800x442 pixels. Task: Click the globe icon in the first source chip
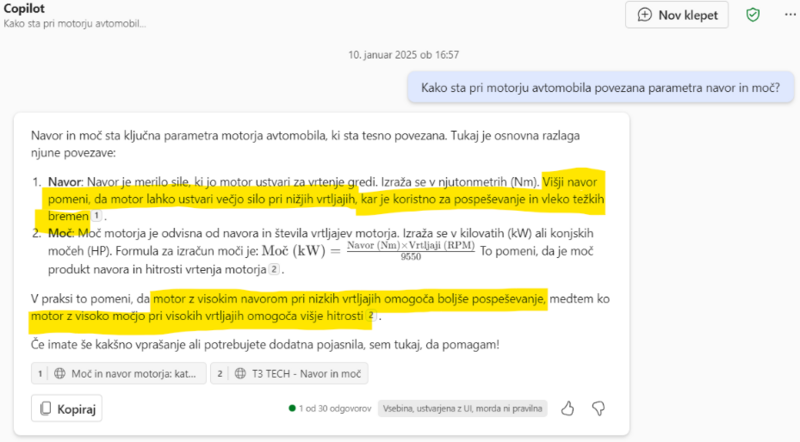tap(59, 373)
